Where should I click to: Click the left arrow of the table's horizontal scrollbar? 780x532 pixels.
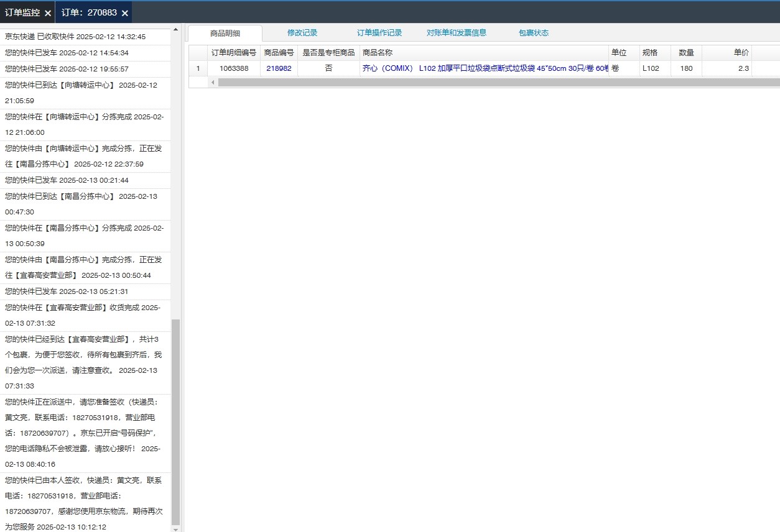pyautogui.click(x=213, y=82)
